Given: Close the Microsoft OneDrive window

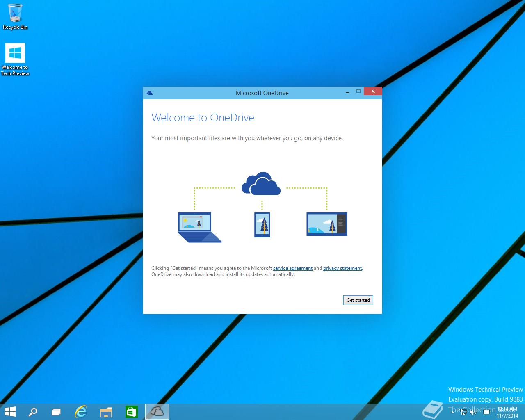Looking at the screenshot, I should click(x=373, y=91).
